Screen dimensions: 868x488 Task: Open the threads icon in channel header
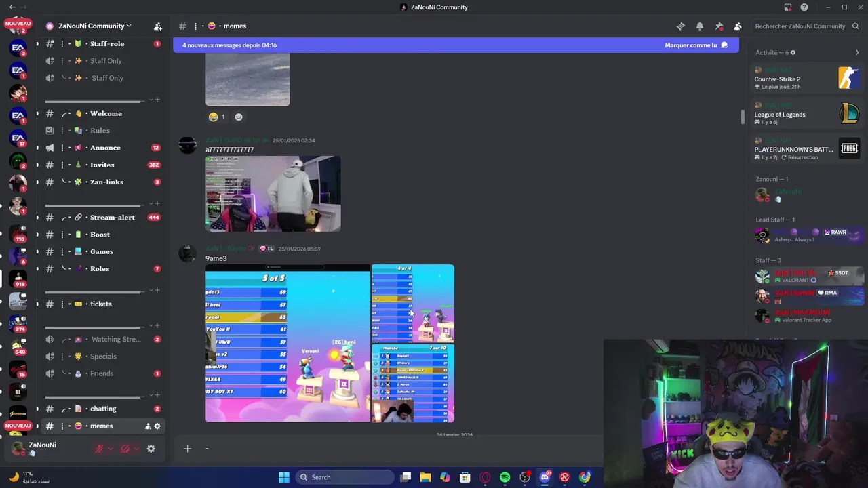(x=680, y=26)
